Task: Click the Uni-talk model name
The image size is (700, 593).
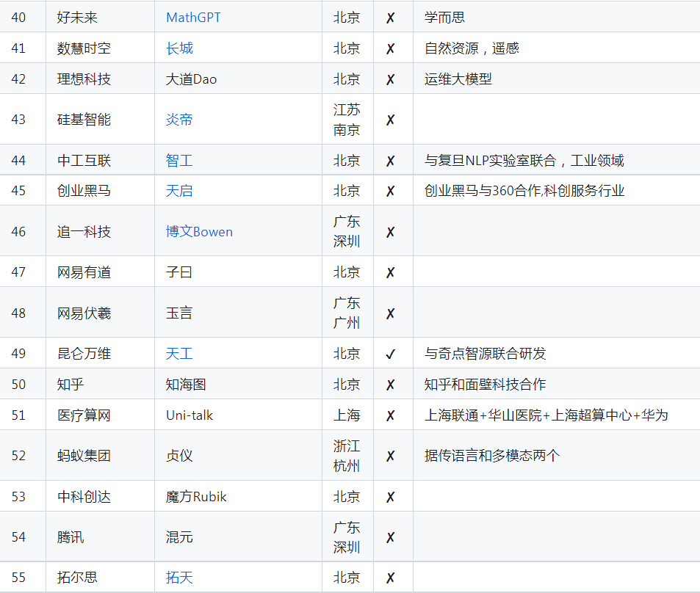Action: pyautogui.click(x=190, y=415)
